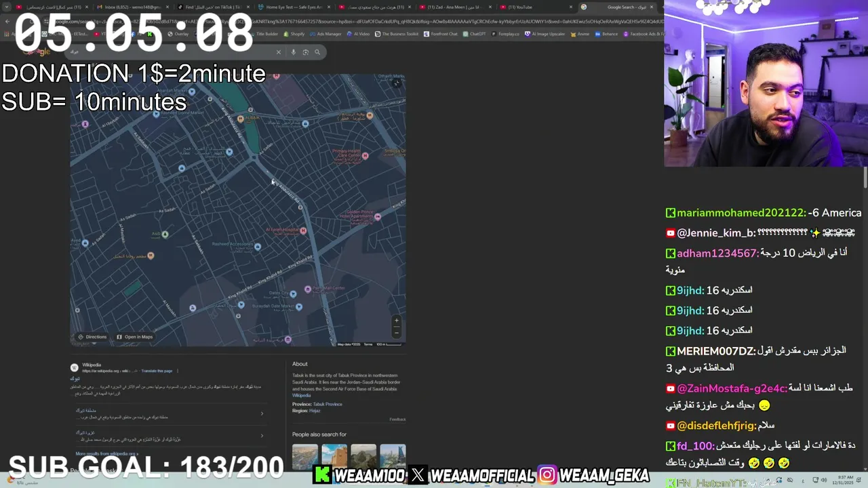Screen dimensions: 868x488
Task: Expand the first Wikipedia sub-result chevron
Action: [x=262, y=413]
